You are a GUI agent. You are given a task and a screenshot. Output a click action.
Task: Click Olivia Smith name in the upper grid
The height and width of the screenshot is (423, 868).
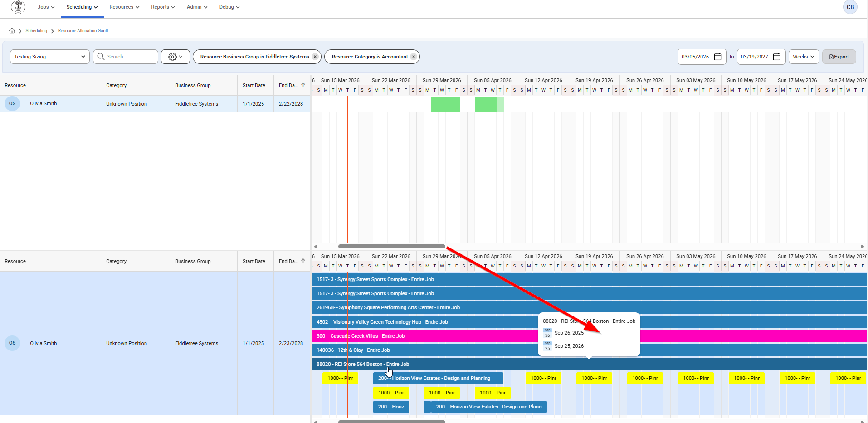(44, 103)
